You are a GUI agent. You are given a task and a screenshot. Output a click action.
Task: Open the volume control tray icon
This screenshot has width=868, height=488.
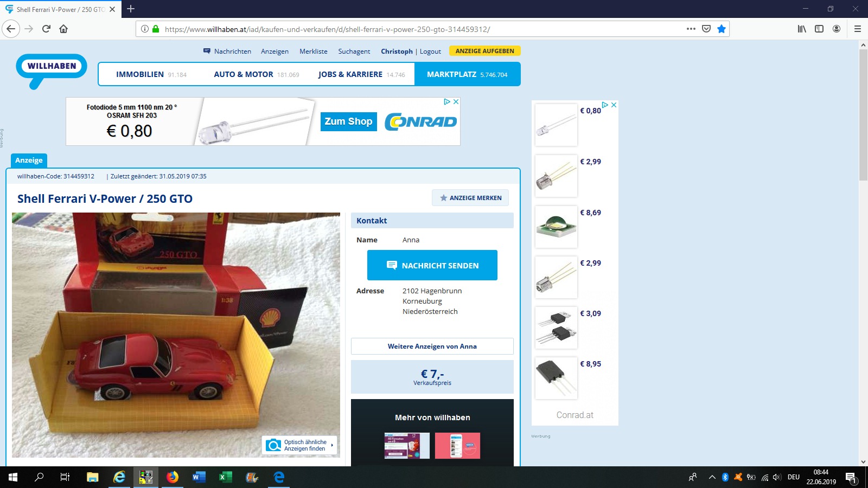[777, 477]
